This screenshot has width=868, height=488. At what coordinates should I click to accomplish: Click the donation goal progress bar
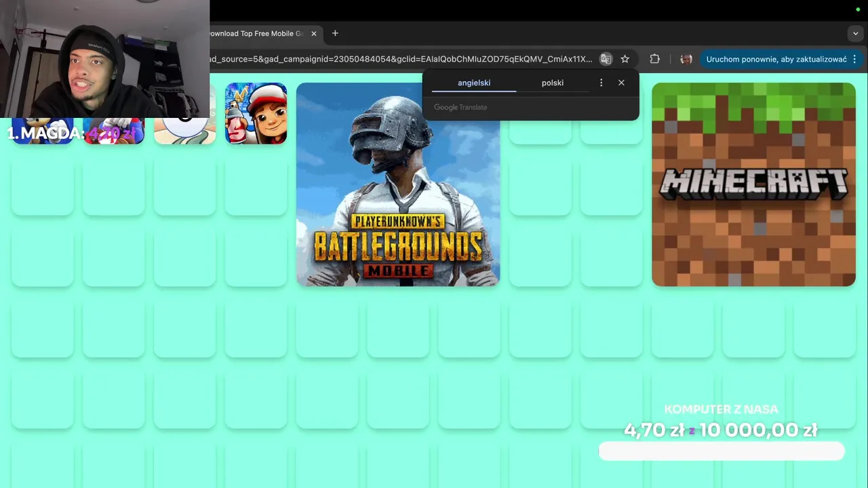tap(722, 451)
